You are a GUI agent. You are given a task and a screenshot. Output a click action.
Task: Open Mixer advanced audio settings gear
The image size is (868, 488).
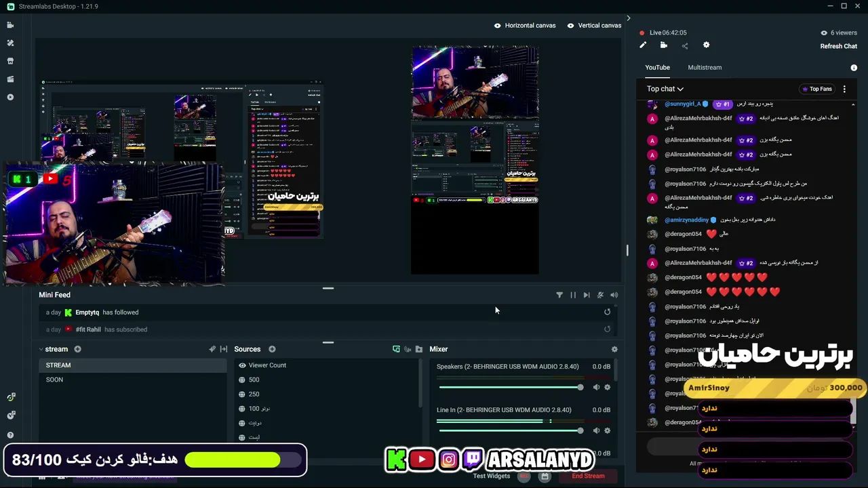tap(614, 349)
